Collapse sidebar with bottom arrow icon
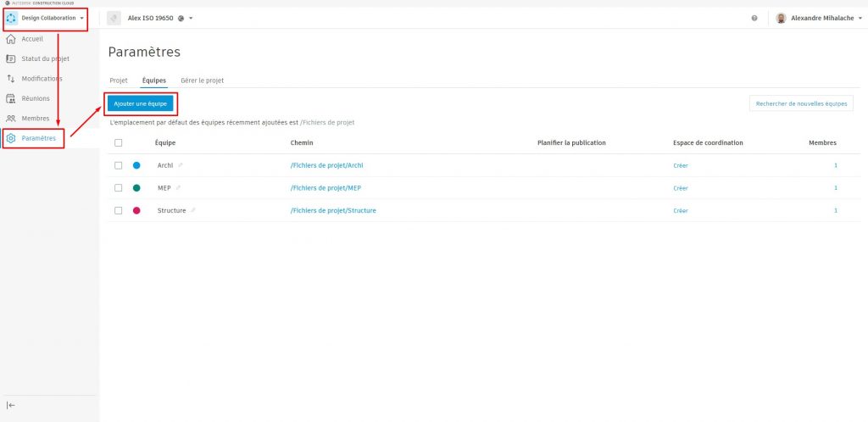This screenshot has width=868, height=422. pos(11,406)
